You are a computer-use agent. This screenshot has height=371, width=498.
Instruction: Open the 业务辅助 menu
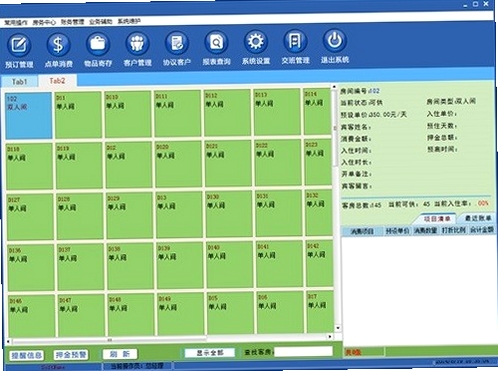pyautogui.click(x=101, y=22)
